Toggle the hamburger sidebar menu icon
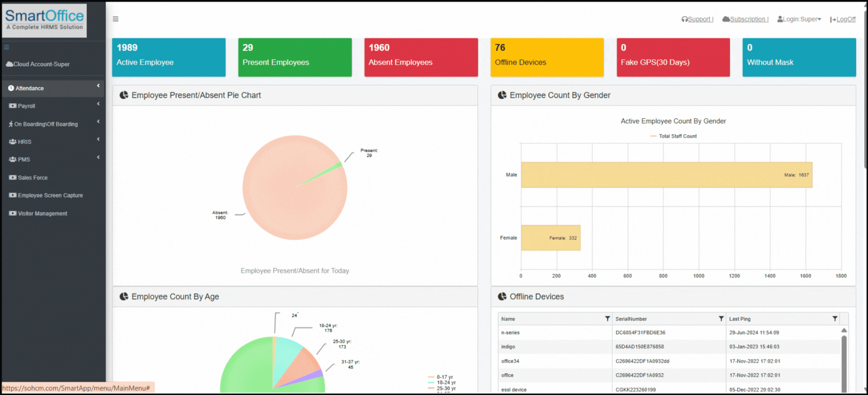This screenshot has height=395, width=868. tap(116, 19)
